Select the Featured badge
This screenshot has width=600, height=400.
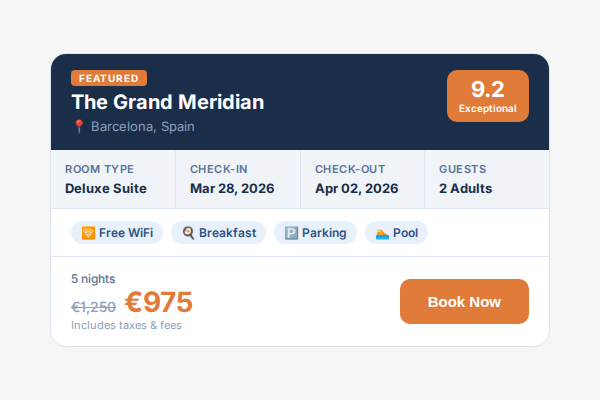(109, 78)
